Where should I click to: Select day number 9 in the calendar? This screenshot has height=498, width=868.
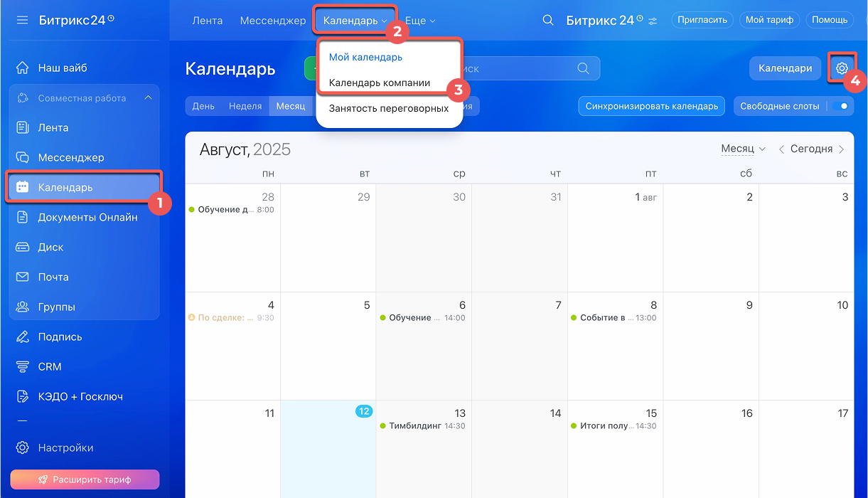click(749, 305)
